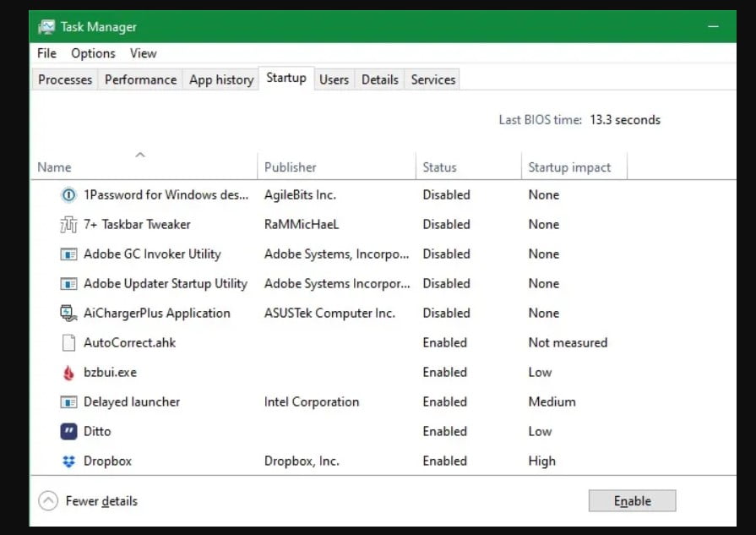Click publisher "ASUSTek Computer Inc."

click(329, 314)
